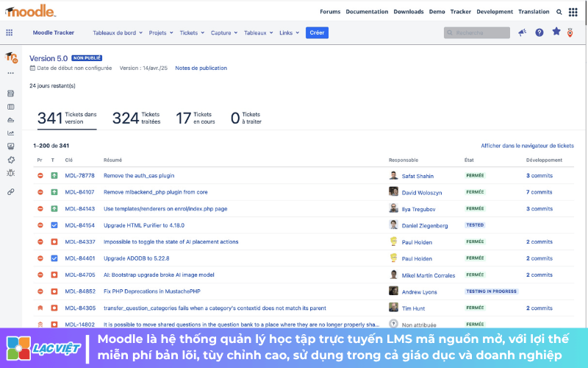Open the link shortcut icon in sidebar
Image resolution: width=588 pixels, height=368 pixels.
10,192
